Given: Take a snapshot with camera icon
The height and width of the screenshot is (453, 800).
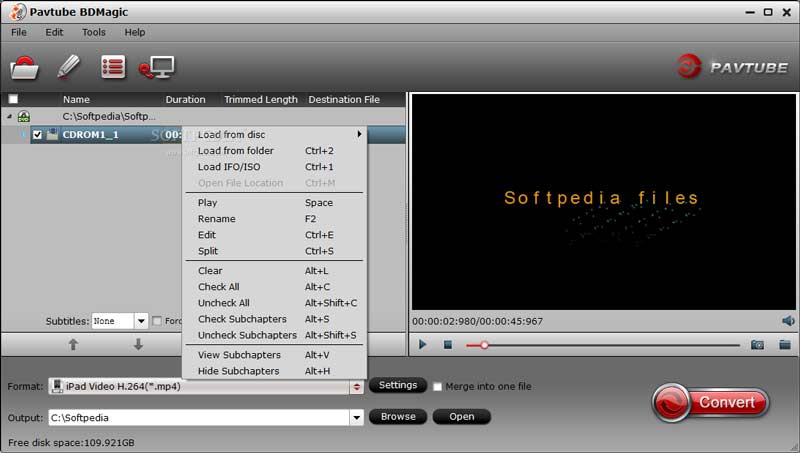Looking at the screenshot, I should (758, 345).
